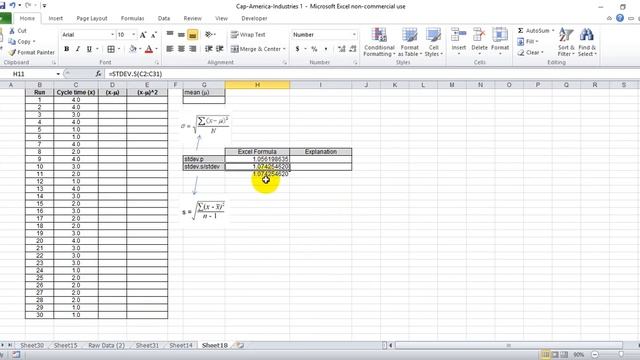Click the Bold formatting icon
The width and height of the screenshot is (640, 360).
coord(67,49)
